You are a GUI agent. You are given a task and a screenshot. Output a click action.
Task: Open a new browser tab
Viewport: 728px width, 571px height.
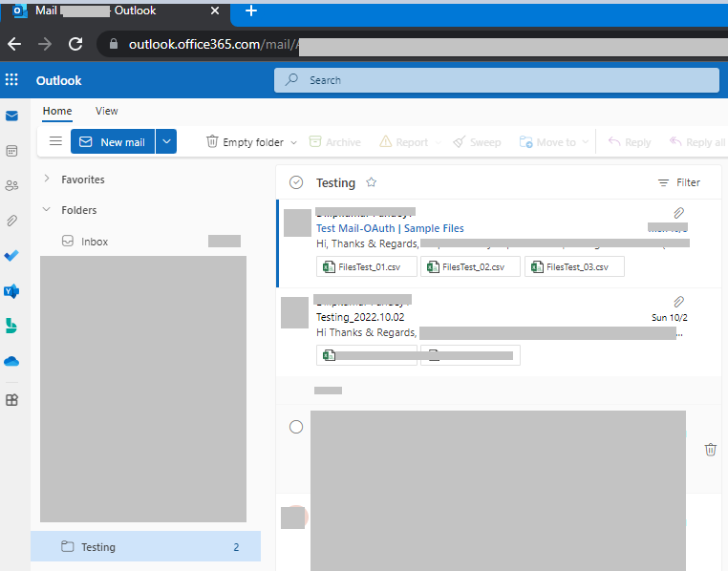(251, 11)
